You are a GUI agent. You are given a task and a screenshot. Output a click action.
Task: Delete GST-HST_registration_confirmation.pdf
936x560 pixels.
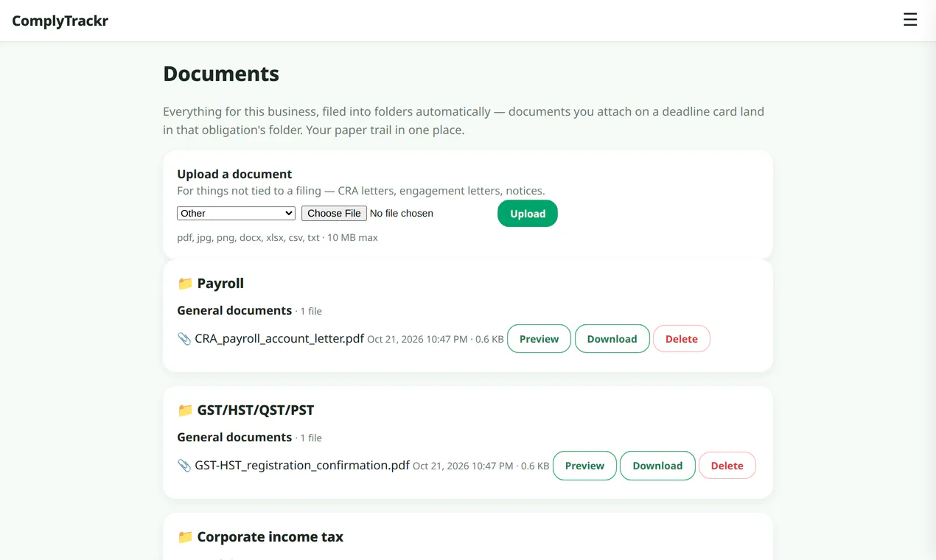pos(727,466)
